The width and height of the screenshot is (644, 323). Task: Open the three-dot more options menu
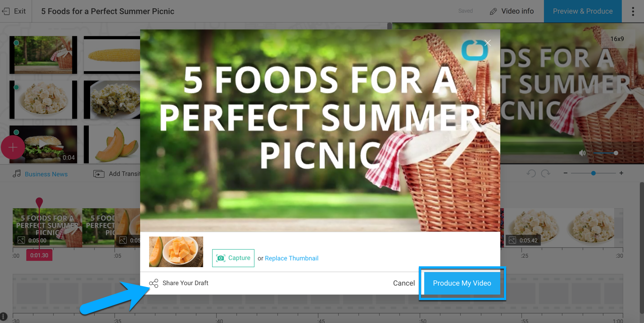pyautogui.click(x=633, y=11)
